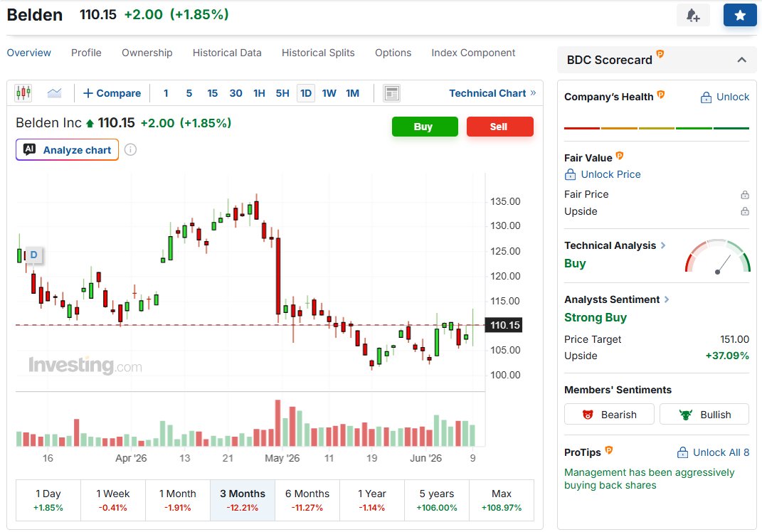The height and width of the screenshot is (532, 762).
Task: Set chart interval to 1H
Action: coord(259,92)
